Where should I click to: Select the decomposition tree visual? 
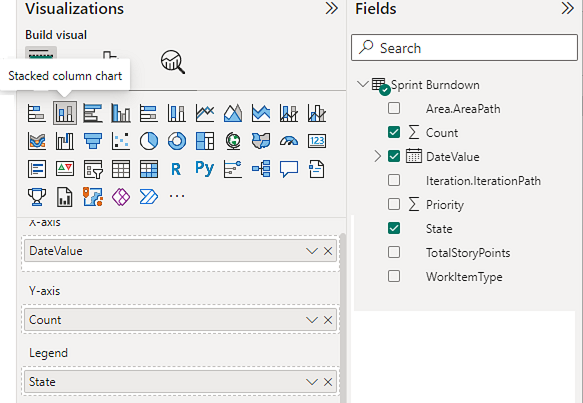click(261, 169)
